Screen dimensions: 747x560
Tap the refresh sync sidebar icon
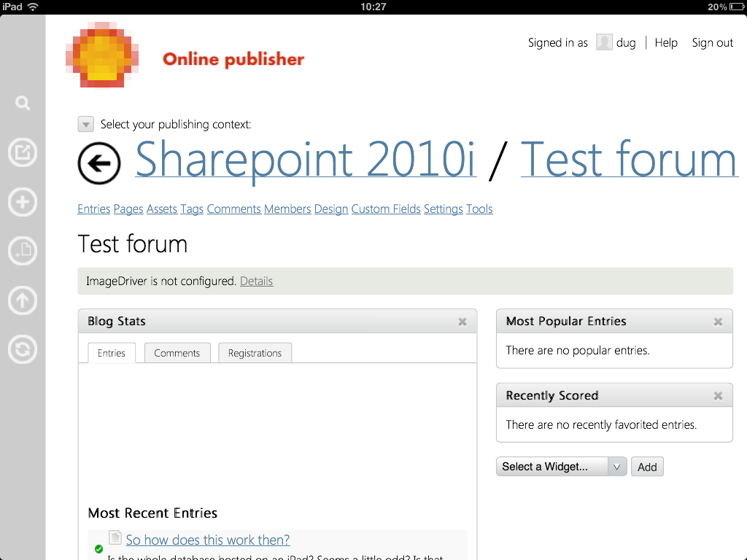click(x=23, y=349)
